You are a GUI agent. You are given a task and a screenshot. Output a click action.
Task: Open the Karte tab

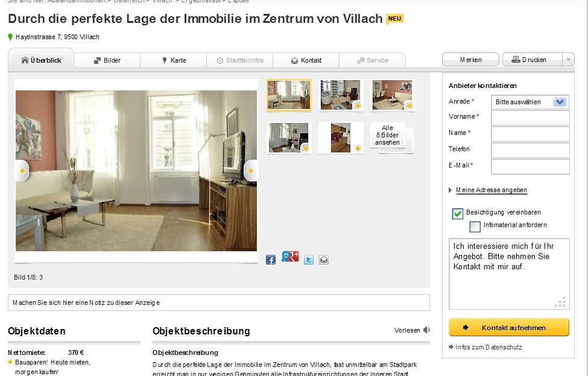tap(174, 60)
